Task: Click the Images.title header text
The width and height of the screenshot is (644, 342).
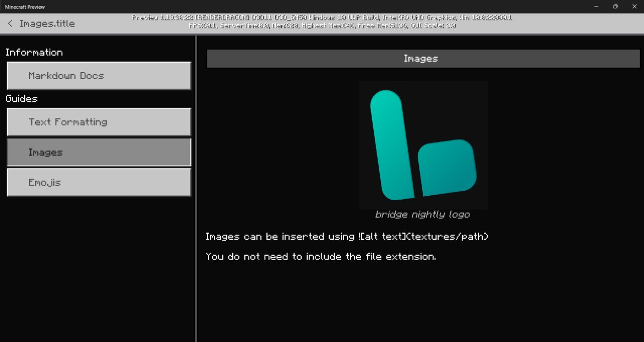Action: [x=47, y=24]
